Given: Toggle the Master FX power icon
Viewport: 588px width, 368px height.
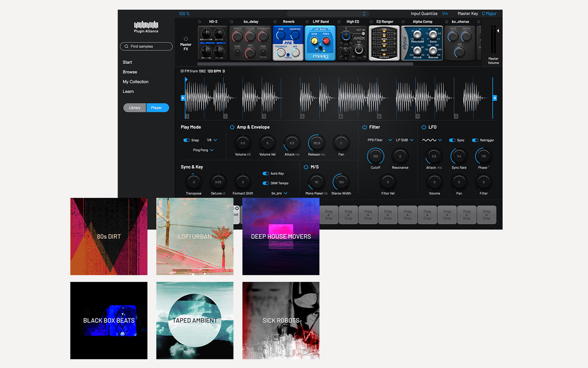Looking at the screenshot, I should pos(186,39).
